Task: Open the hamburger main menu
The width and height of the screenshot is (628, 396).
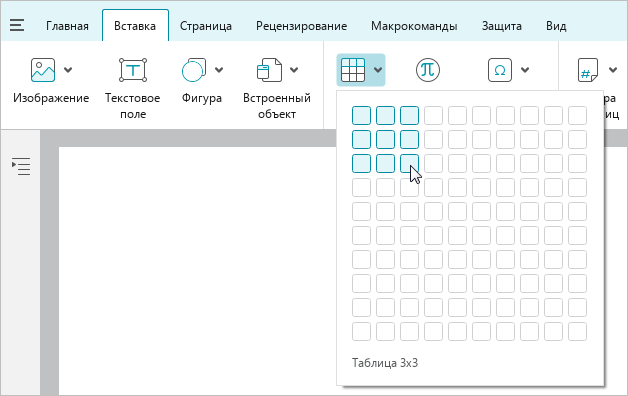Action: (17, 25)
